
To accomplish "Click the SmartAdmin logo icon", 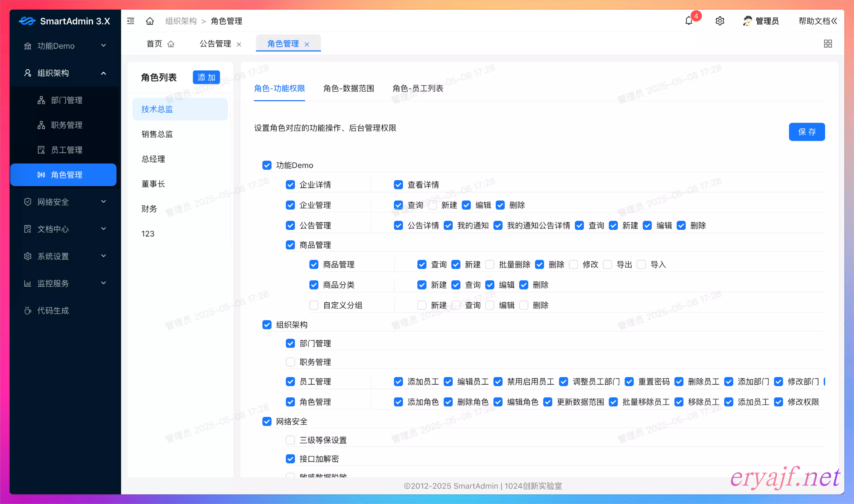I will 27,21.
